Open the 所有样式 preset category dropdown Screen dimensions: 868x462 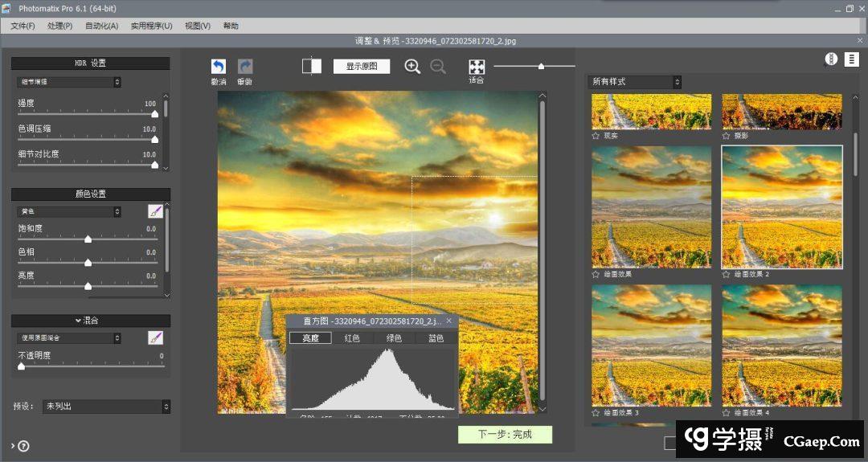(635, 82)
